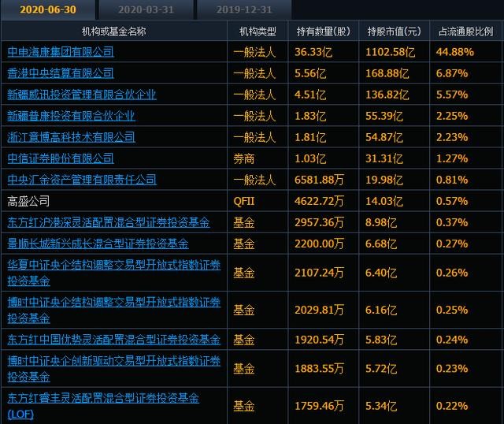Open 中电海康集团有限公司 link
This screenshot has width=504, height=424.
pos(61,52)
